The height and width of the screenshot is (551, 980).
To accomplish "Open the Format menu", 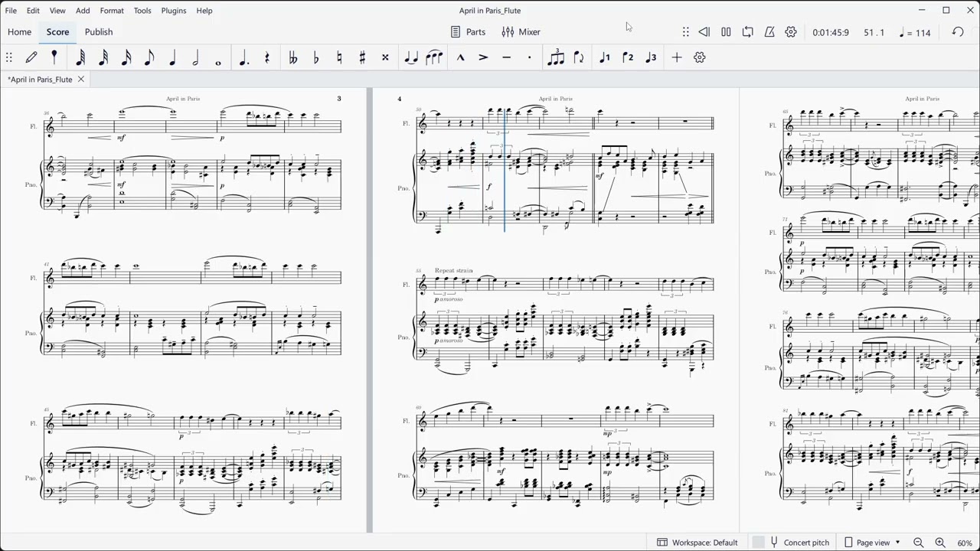I will point(112,11).
